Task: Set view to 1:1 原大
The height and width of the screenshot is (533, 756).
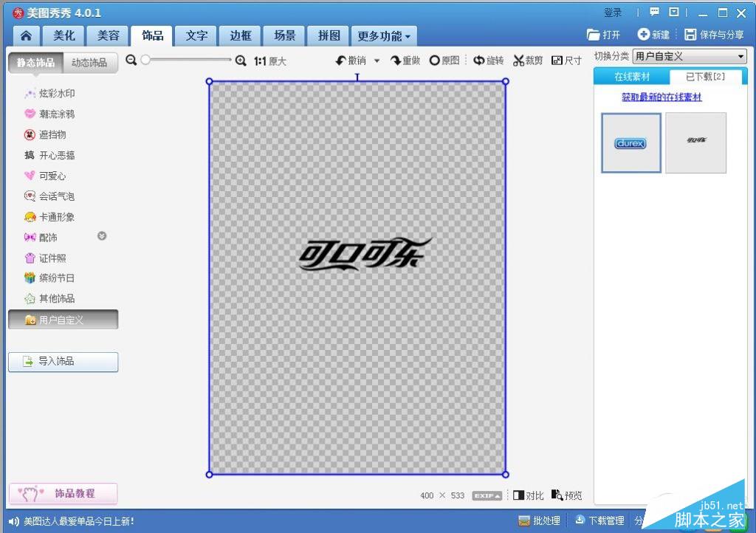Action: point(270,61)
